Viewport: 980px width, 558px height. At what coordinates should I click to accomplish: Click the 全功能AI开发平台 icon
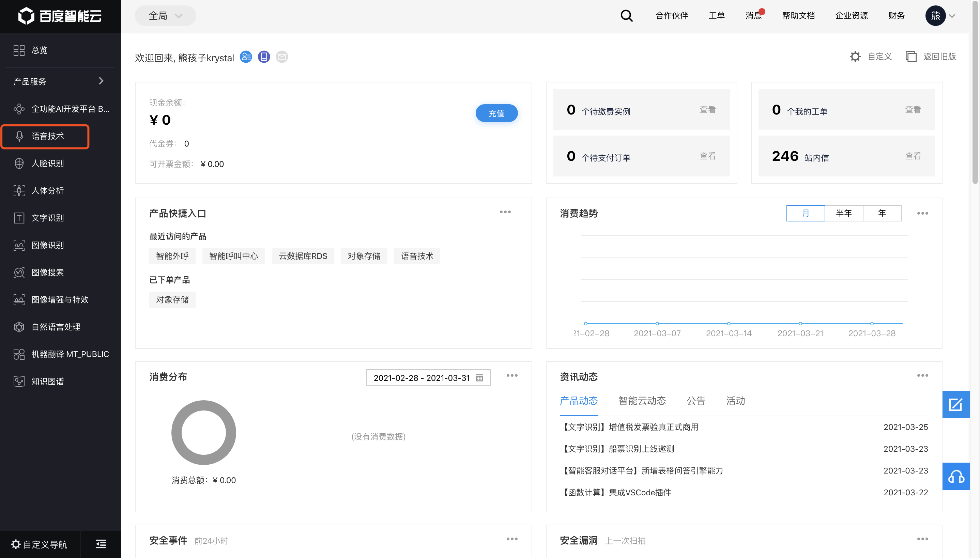(x=19, y=109)
